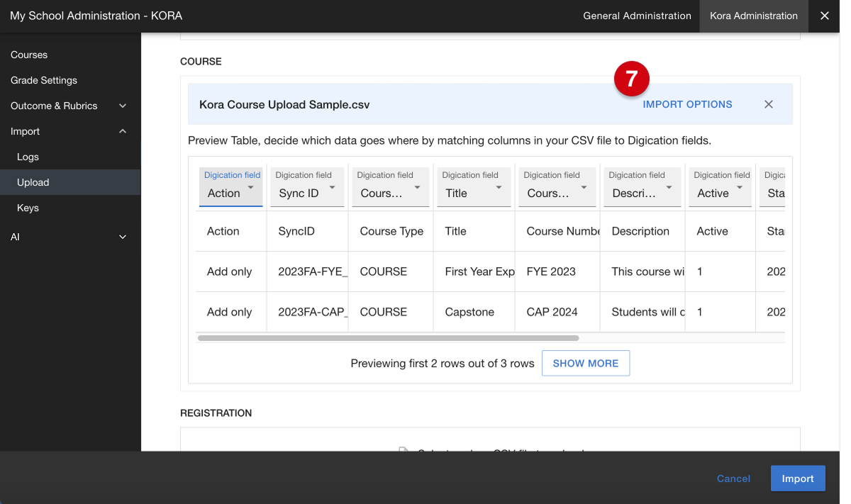
Task: Remove the Kora Course Upload Sample.csv file
Action: point(769,104)
